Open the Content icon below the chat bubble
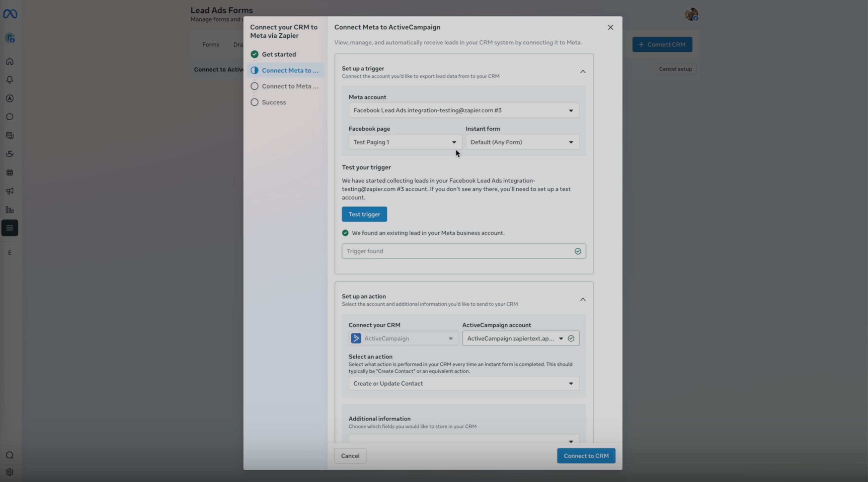Image resolution: width=868 pixels, height=482 pixels. [x=10, y=135]
